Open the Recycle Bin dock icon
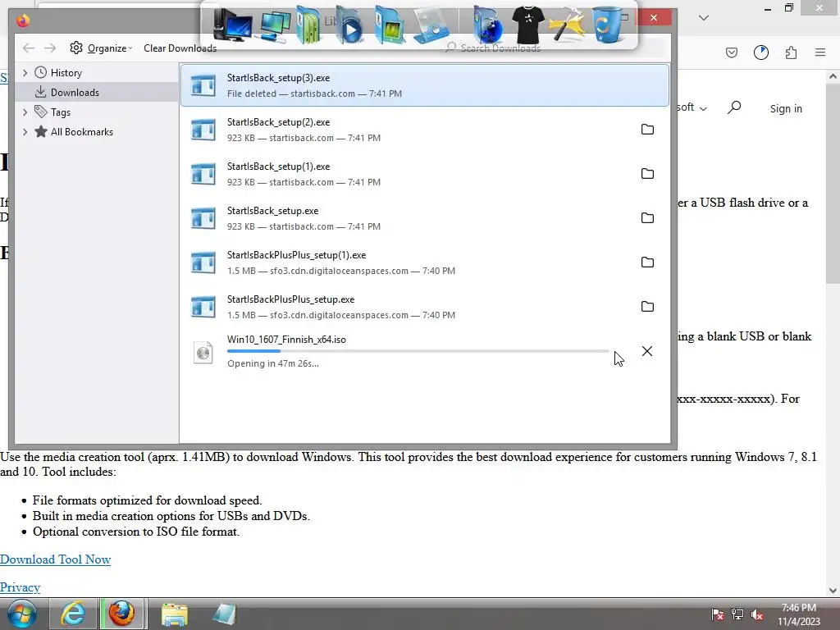This screenshot has height=630, width=840. click(x=606, y=25)
